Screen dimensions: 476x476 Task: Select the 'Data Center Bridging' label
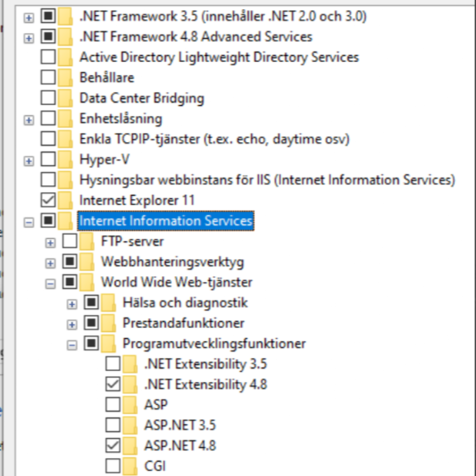(142, 98)
